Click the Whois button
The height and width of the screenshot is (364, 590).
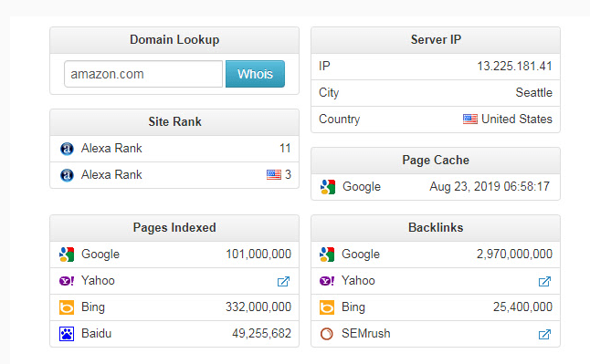click(x=255, y=74)
